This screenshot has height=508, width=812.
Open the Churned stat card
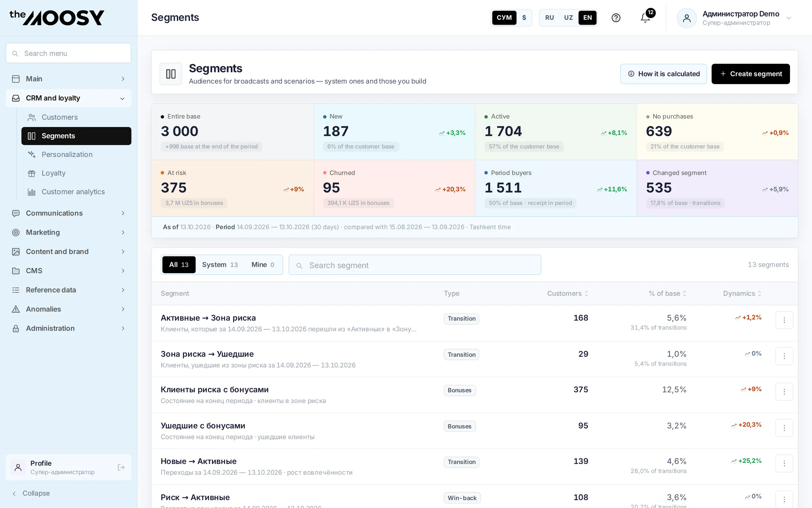394,188
